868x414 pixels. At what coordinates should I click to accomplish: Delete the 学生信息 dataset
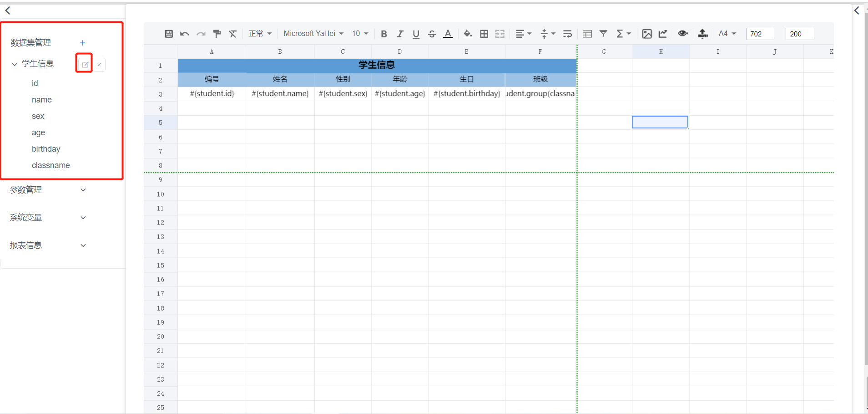[99, 64]
